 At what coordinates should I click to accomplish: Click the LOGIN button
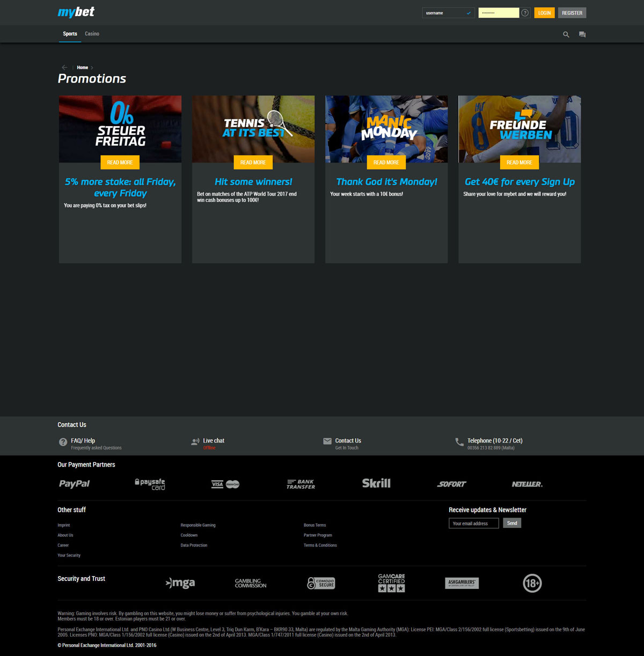(544, 13)
